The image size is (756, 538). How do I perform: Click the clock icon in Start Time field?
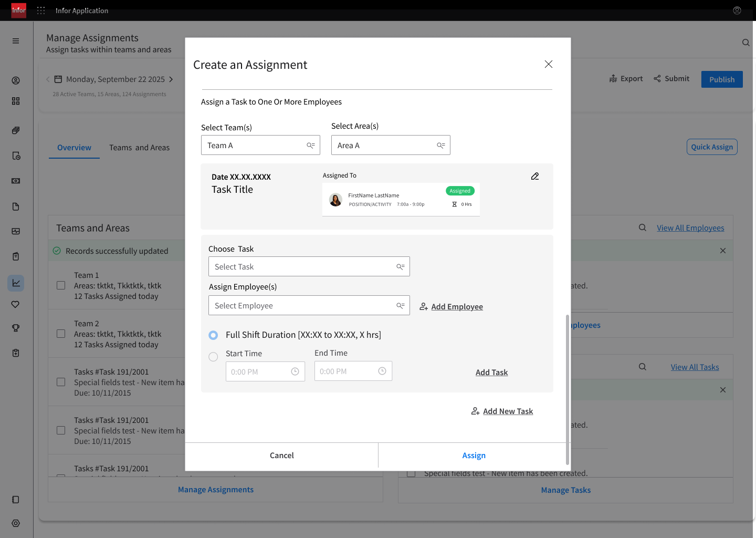[295, 371]
